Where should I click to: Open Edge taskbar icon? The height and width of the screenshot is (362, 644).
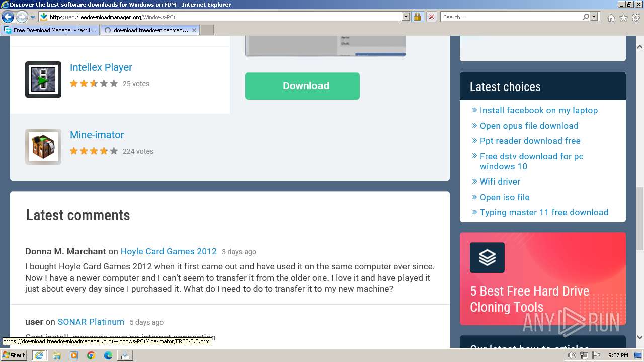tap(108, 355)
